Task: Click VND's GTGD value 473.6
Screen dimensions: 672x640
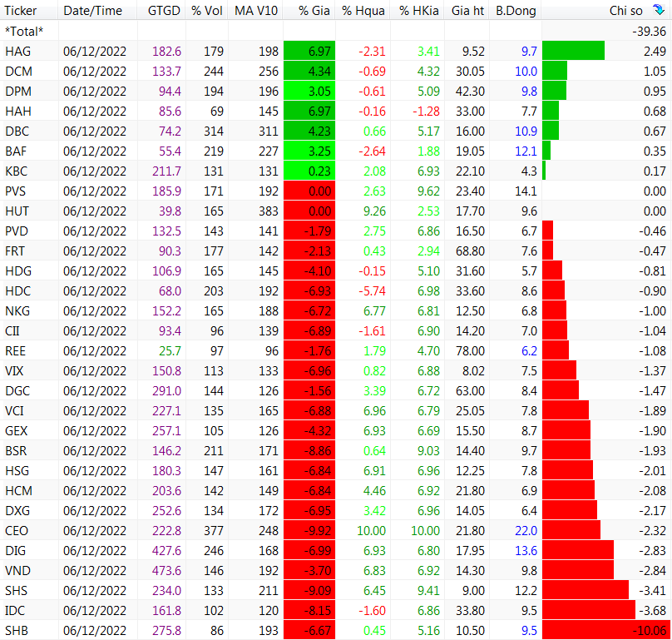Action: click(166, 571)
